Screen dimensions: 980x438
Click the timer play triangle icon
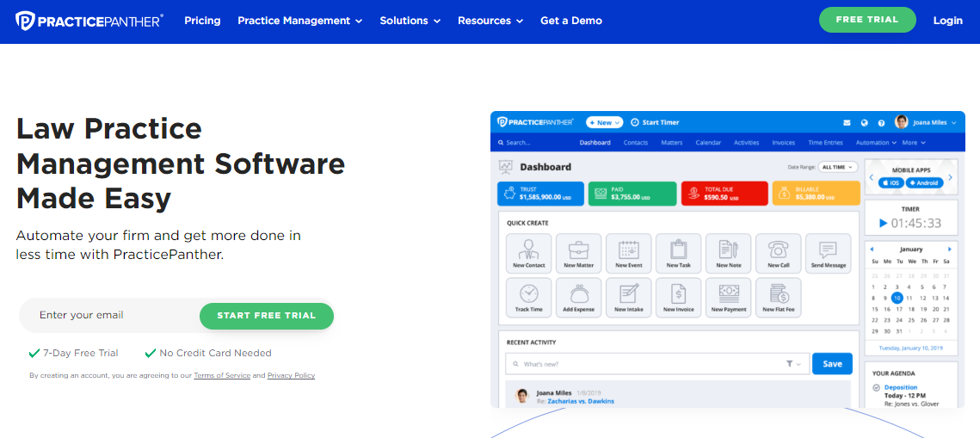883,223
